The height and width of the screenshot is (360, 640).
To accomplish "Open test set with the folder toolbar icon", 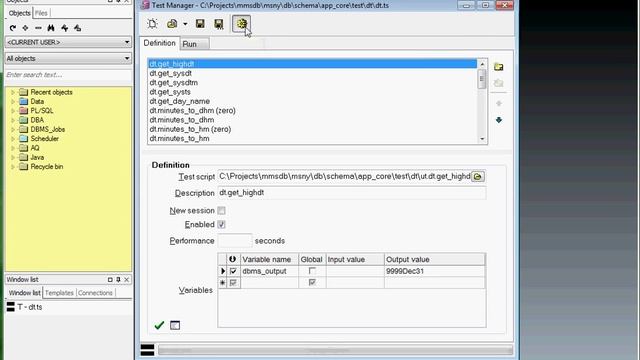I will [172, 24].
